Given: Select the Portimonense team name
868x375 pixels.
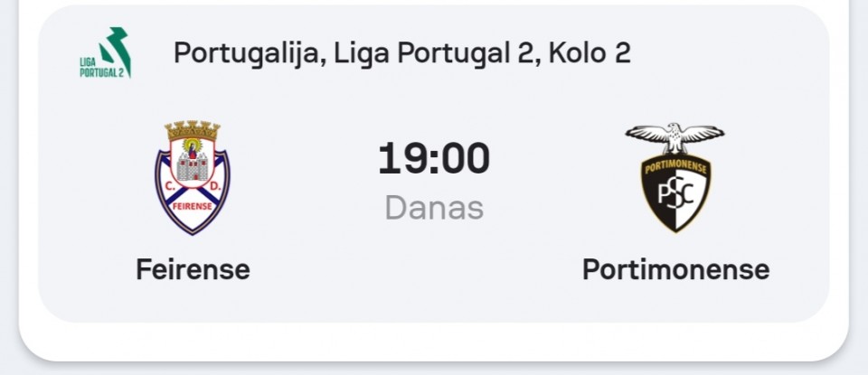Looking at the screenshot, I should [676, 270].
